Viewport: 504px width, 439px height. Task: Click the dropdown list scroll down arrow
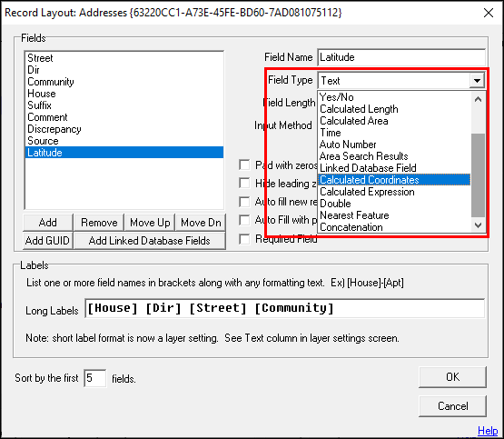click(478, 225)
